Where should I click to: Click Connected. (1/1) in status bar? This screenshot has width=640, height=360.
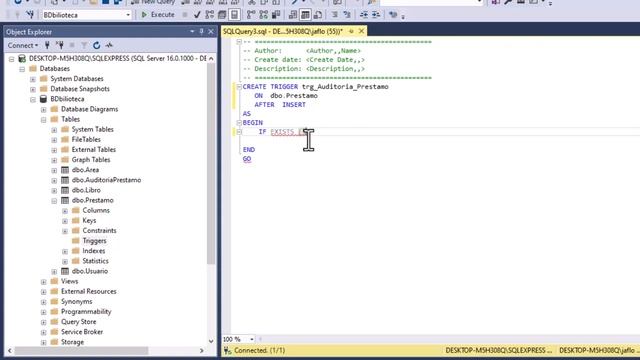point(260,350)
